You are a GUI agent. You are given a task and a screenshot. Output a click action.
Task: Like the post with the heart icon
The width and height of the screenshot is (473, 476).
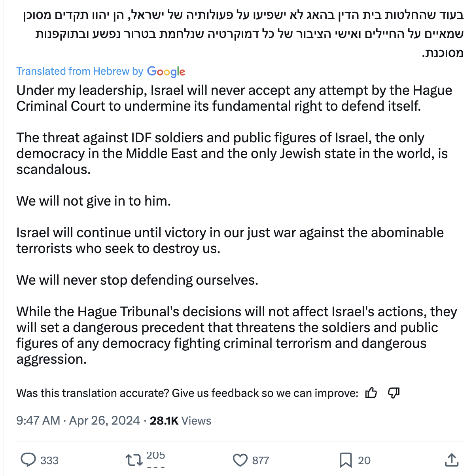(240, 460)
